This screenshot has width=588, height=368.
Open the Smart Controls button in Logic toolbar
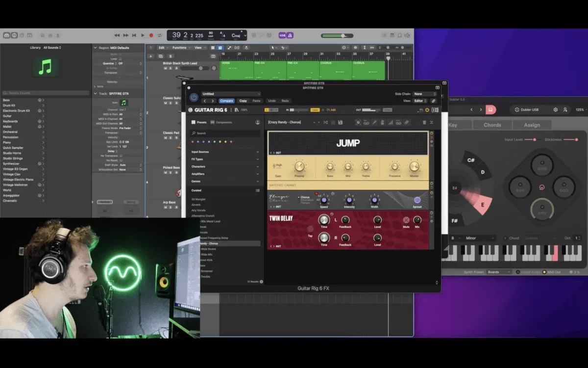pyautogui.click(x=42, y=35)
